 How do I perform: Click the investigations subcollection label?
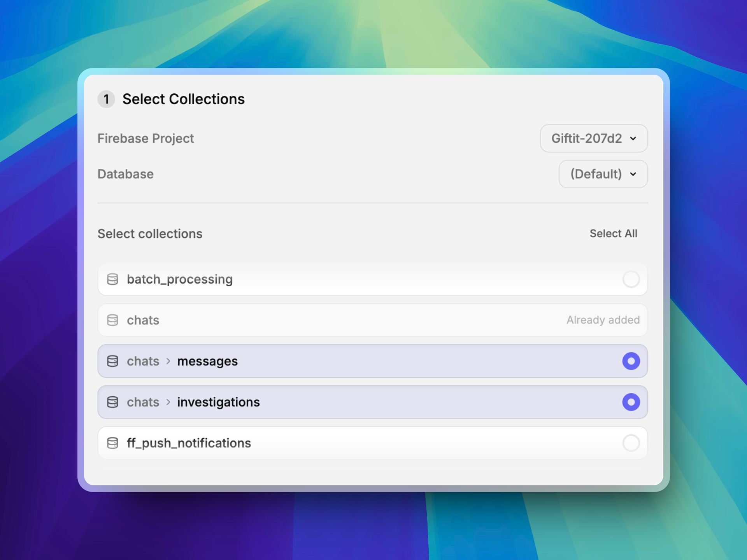click(x=218, y=402)
